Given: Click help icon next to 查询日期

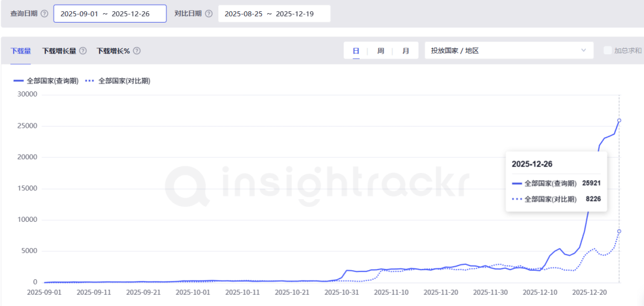Looking at the screenshot, I should point(44,14).
